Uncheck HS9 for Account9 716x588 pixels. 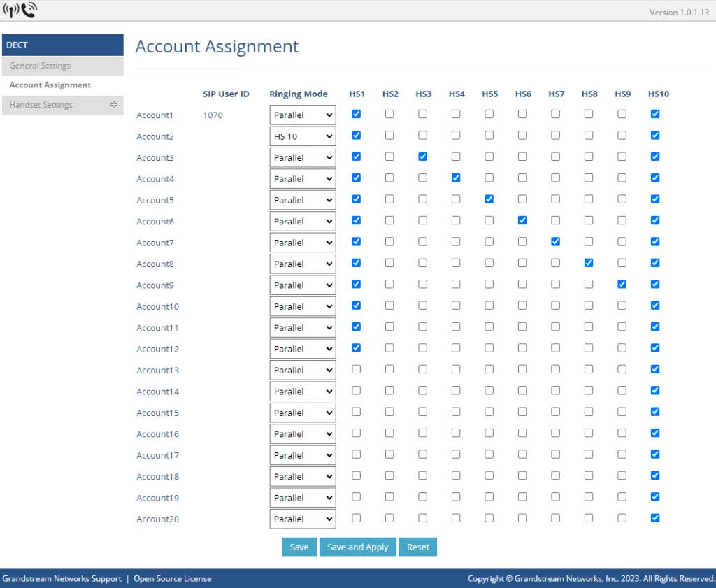622,284
